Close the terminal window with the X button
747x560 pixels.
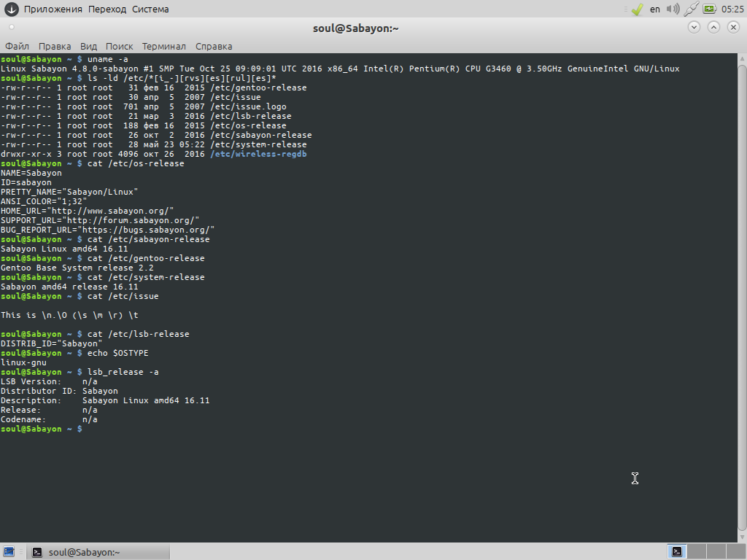click(734, 27)
